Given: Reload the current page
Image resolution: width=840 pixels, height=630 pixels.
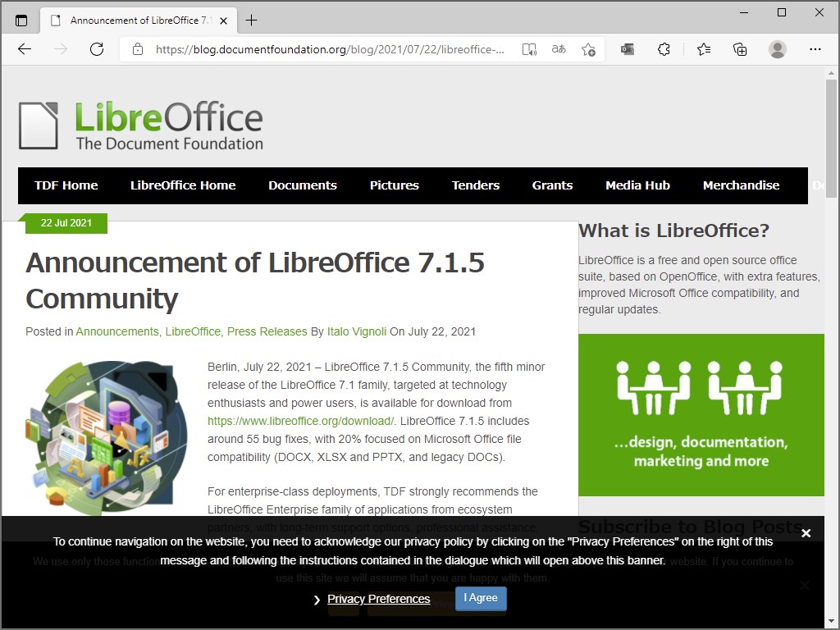Looking at the screenshot, I should coord(97,49).
